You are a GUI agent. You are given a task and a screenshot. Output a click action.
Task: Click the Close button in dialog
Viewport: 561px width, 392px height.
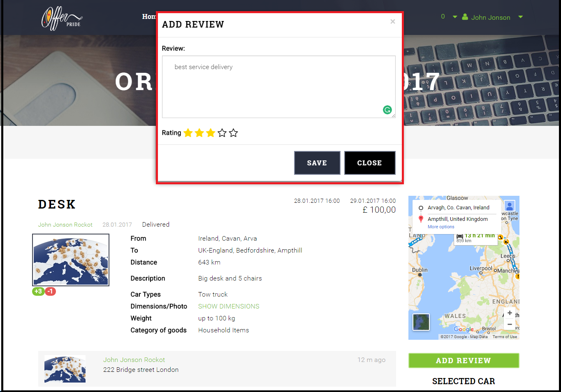(370, 163)
